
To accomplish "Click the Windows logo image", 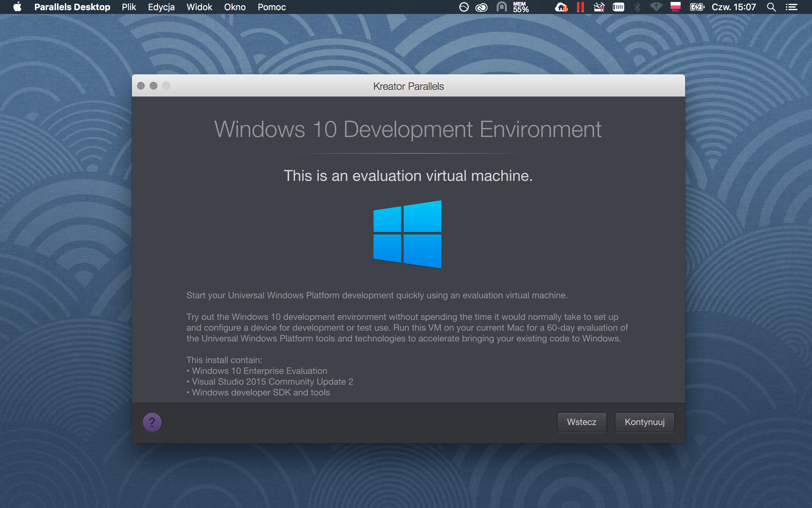I will [407, 235].
